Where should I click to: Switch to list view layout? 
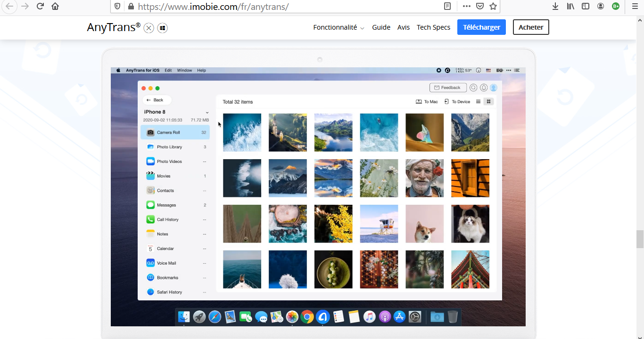point(479,102)
